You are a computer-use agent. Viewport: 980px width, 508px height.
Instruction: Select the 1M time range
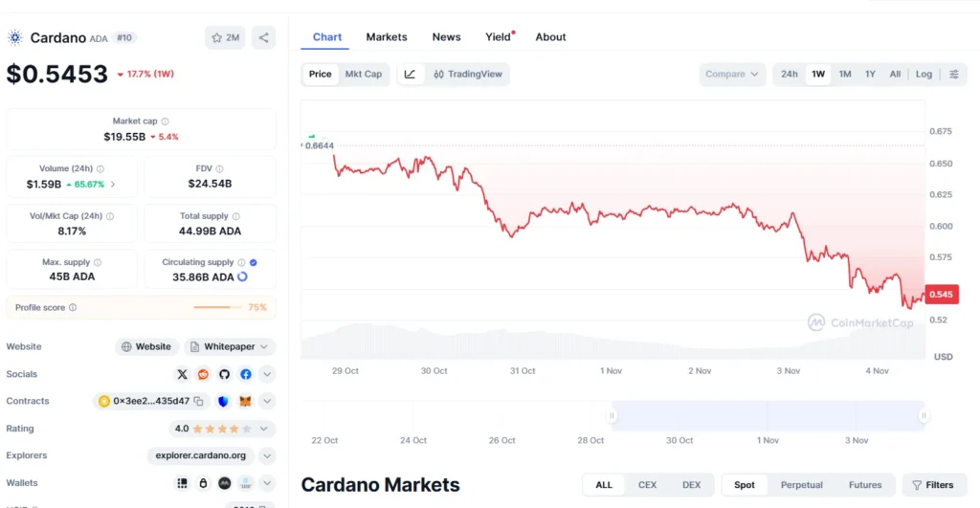845,75
